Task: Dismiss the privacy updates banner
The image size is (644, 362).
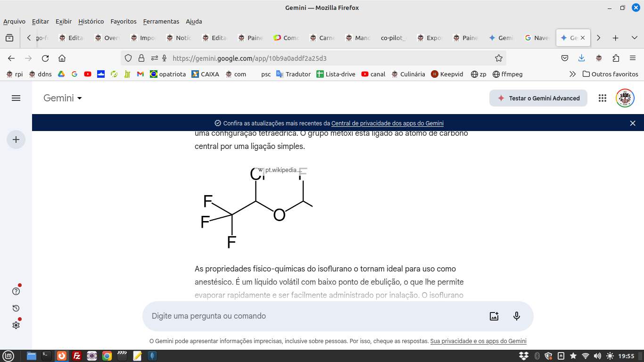Action: click(633, 123)
